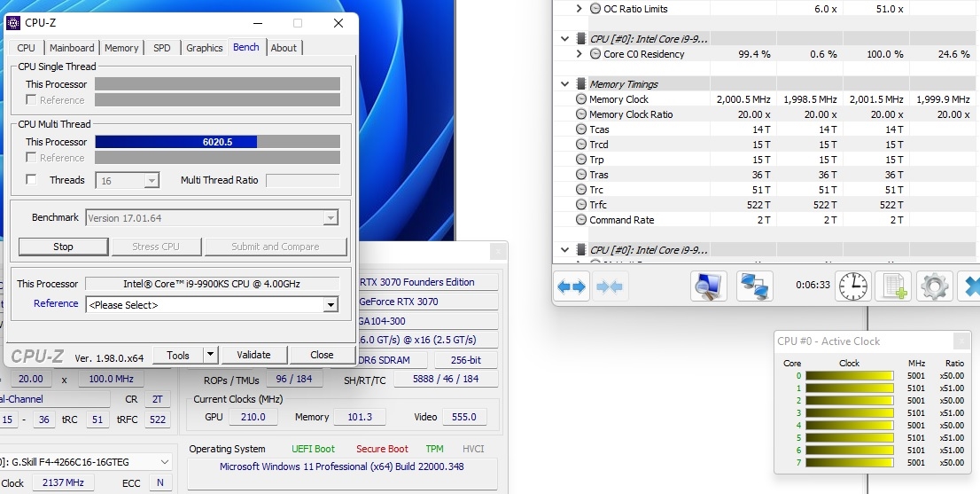Expand the OC Ratio Limits row

coord(579,9)
